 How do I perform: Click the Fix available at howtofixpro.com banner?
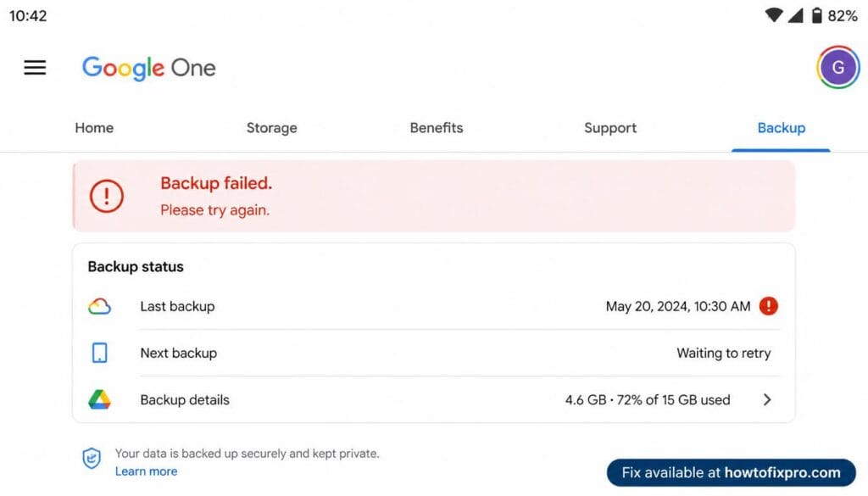[732, 473]
